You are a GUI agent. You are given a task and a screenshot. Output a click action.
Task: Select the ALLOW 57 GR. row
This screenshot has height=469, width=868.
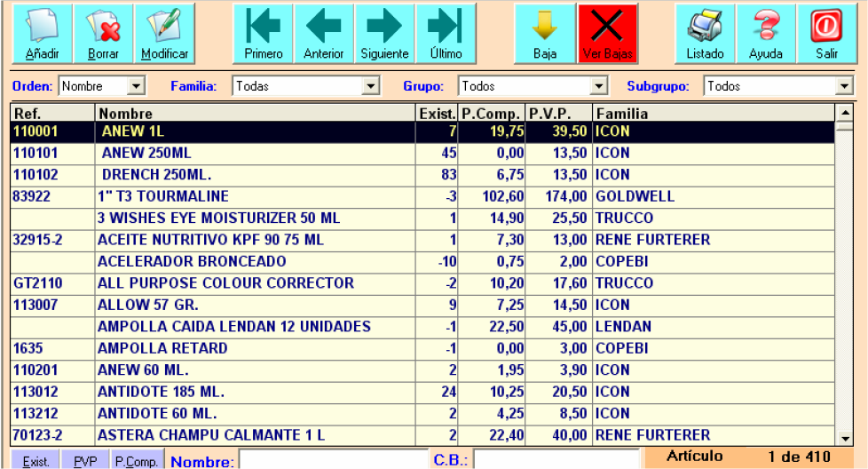(x=422, y=305)
